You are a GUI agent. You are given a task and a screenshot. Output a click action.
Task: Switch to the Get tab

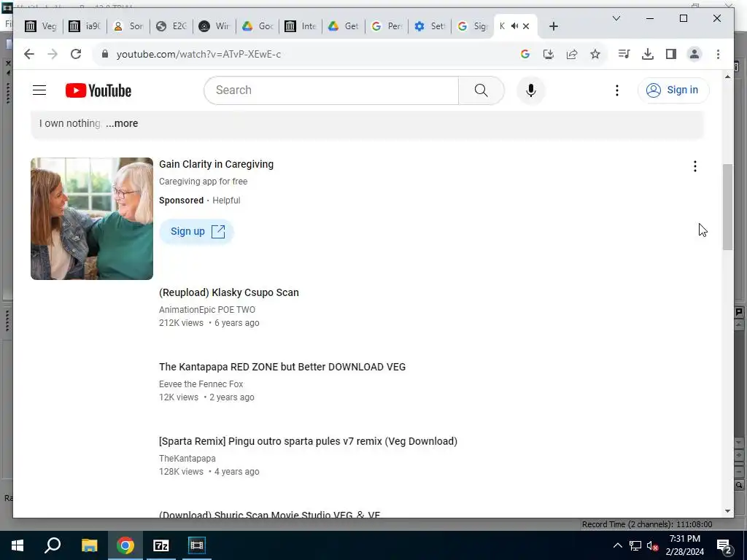[344, 26]
